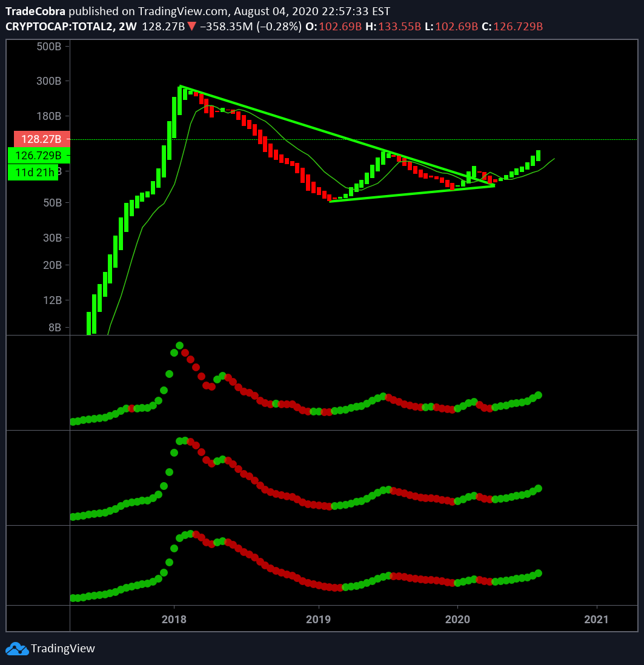
Task: Click the 2019 time axis label
Action: [x=318, y=619]
